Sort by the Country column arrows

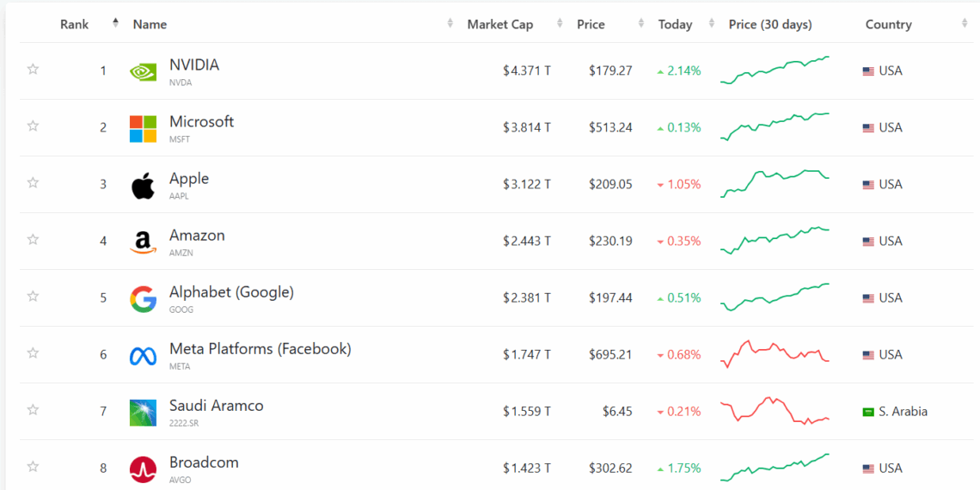[965, 24]
